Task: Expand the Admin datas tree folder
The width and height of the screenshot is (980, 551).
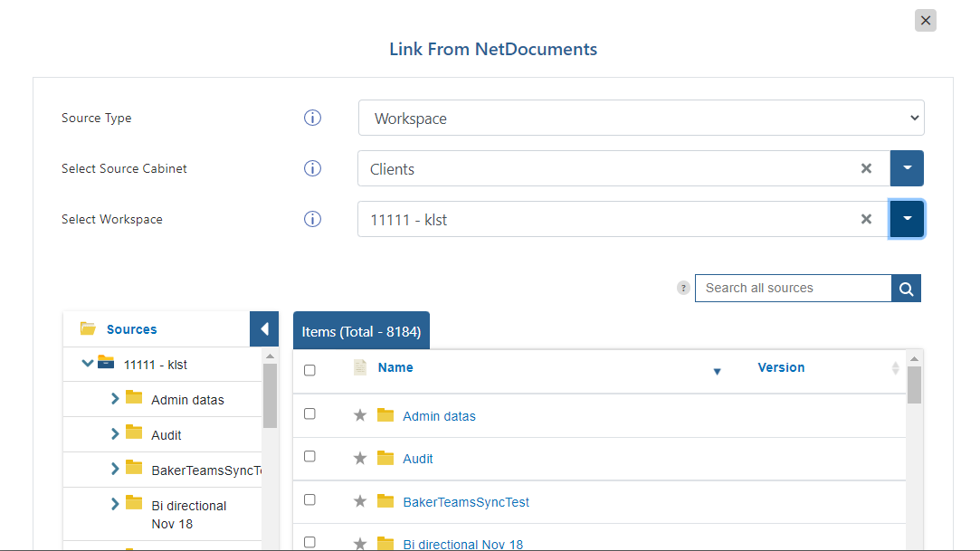Action: click(115, 399)
